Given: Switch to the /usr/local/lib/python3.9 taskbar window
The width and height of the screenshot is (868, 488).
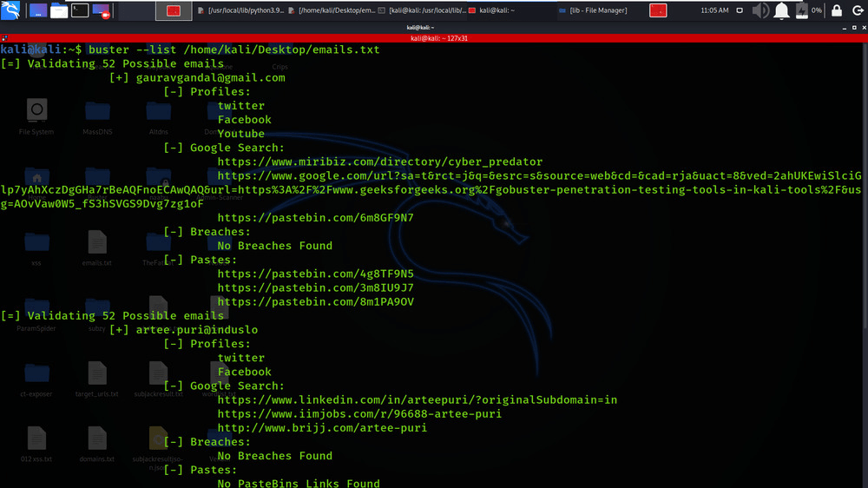Looking at the screenshot, I should click(x=240, y=10).
